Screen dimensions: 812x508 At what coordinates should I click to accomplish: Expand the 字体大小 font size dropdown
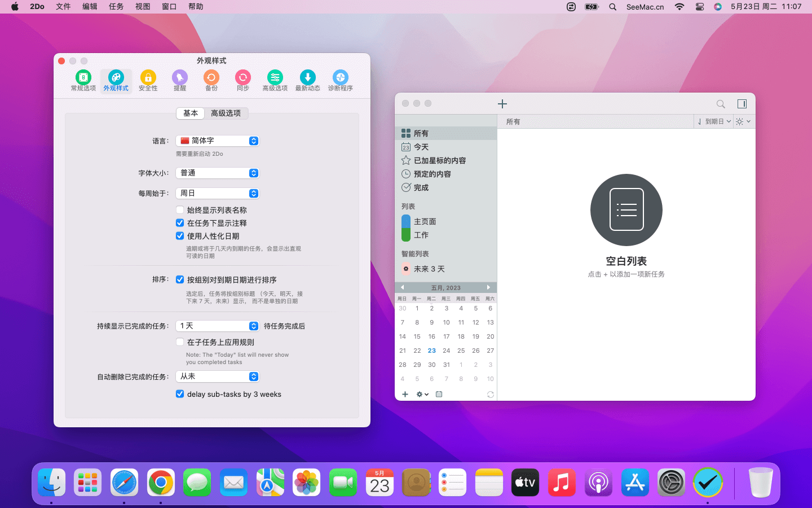218,173
